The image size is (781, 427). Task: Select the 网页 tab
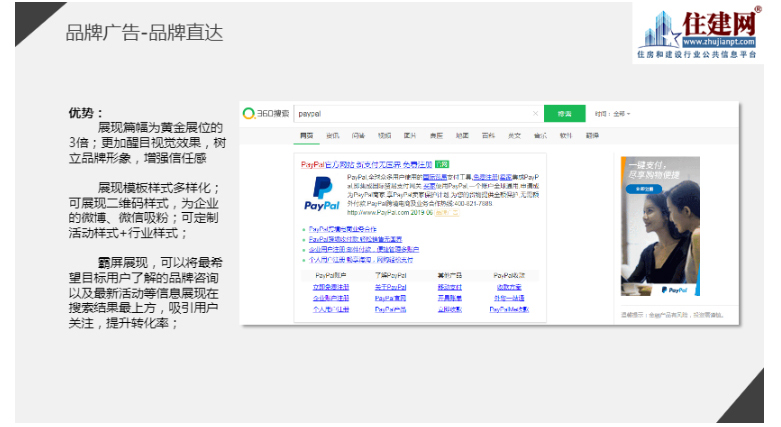pos(307,135)
